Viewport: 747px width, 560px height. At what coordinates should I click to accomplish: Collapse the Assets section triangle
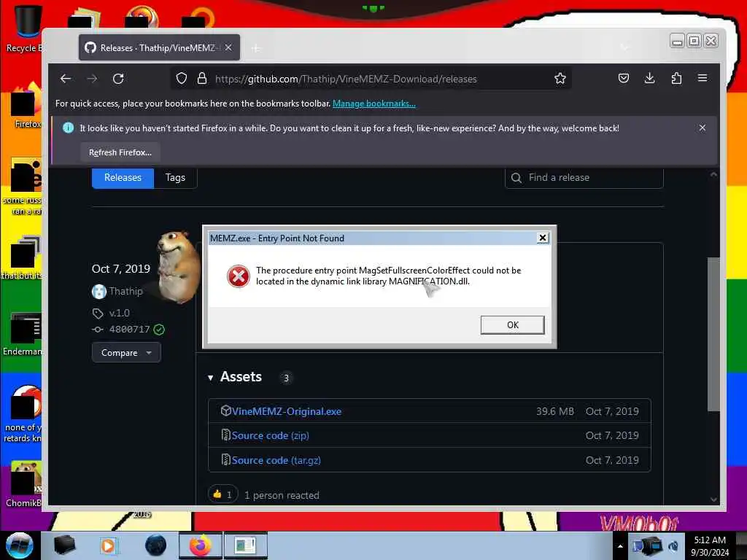(211, 378)
